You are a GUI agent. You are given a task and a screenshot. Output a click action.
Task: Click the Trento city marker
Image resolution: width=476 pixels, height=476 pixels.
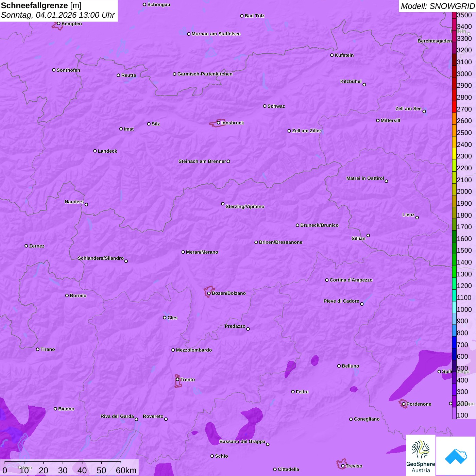click(x=177, y=379)
